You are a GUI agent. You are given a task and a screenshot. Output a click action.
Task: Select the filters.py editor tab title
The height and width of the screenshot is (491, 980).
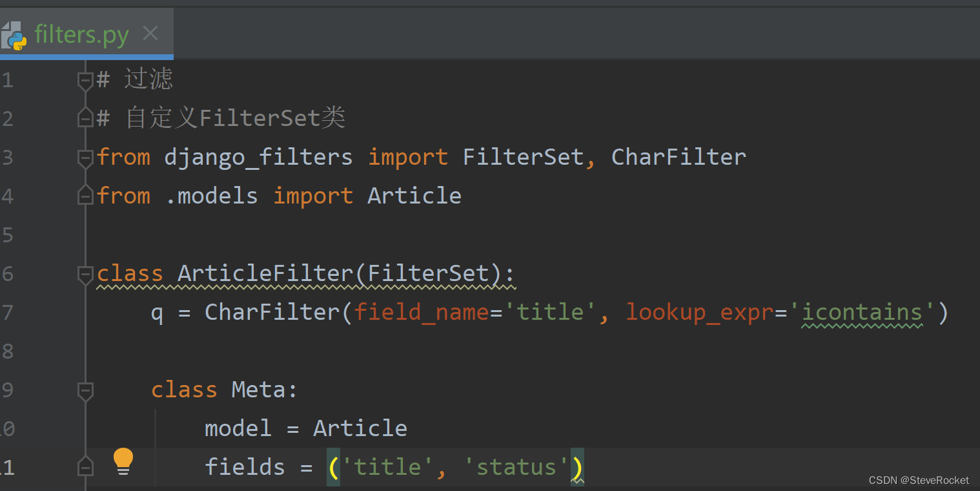(81, 35)
